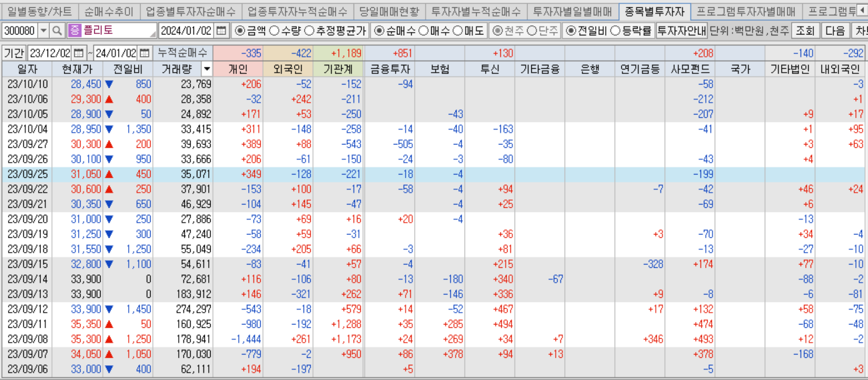Click the 기타법인 column header

coord(790,69)
